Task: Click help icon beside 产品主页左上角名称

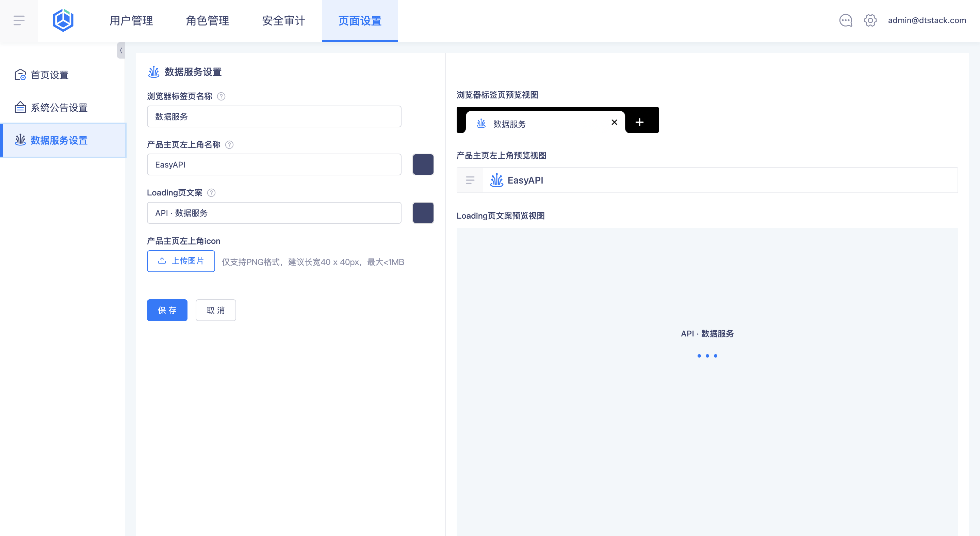Action: (229, 145)
